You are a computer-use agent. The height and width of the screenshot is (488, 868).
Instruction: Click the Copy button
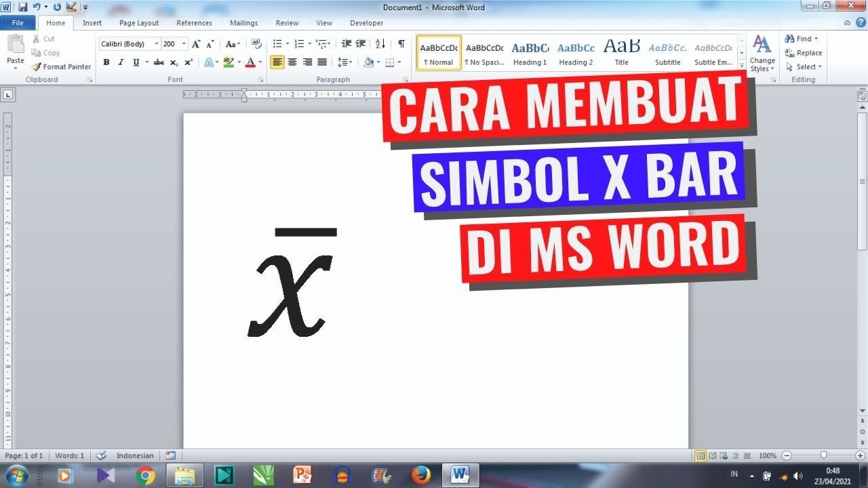coord(45,53)
